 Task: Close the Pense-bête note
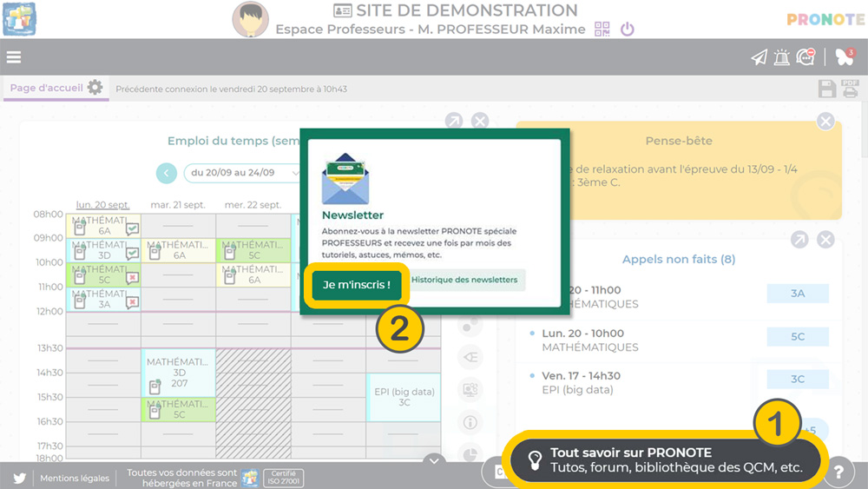click(825, 122)
